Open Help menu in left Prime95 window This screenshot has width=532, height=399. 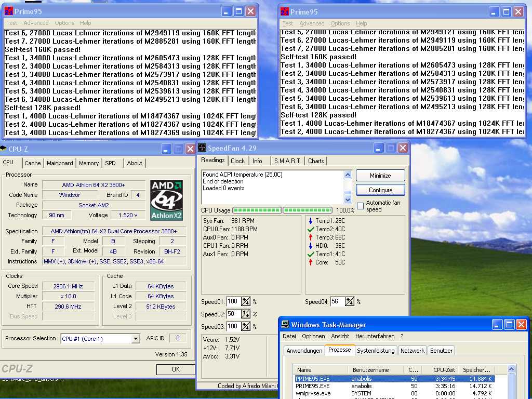click(86, 23)
